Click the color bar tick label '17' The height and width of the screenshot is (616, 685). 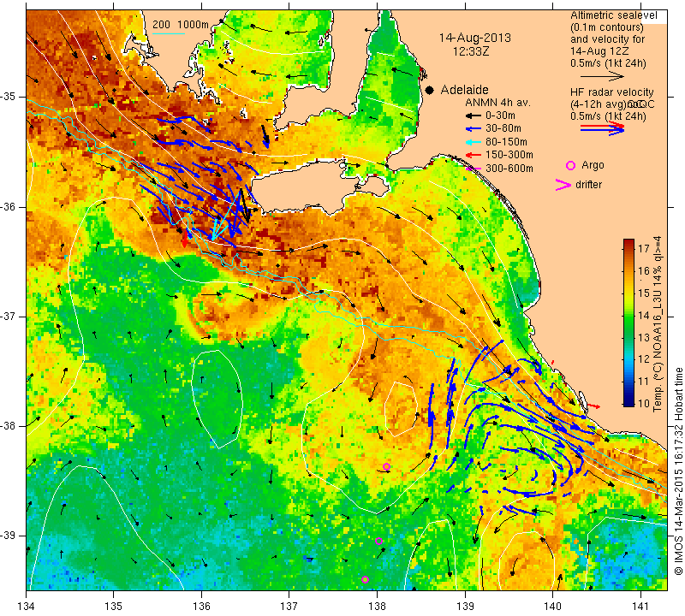coord(644,249)
